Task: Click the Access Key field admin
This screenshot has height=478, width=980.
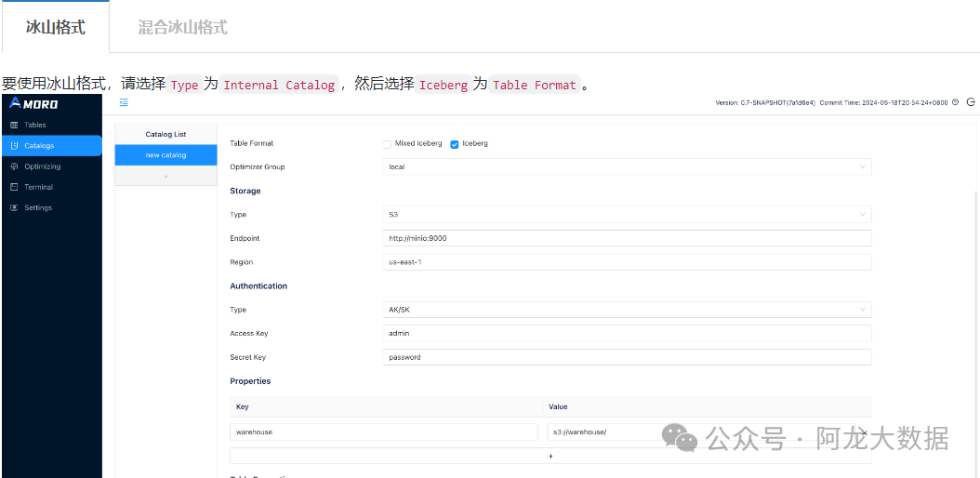Action: [627, 333]
